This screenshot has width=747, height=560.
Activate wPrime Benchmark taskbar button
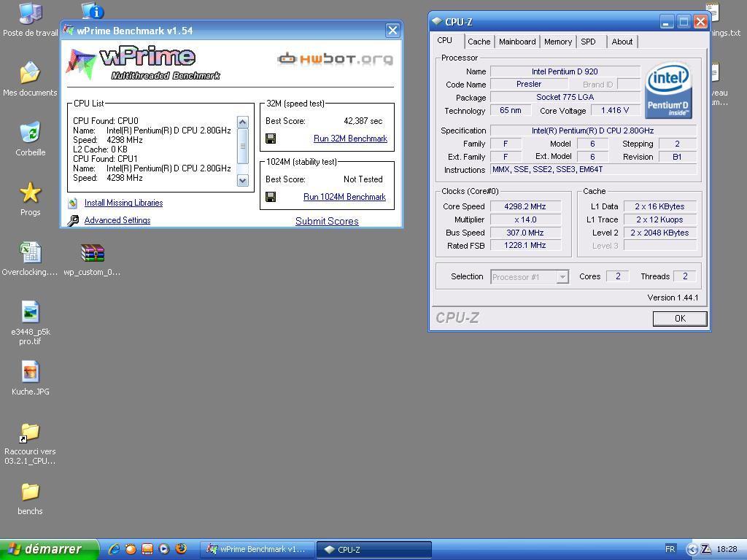[x=258, y=549]
